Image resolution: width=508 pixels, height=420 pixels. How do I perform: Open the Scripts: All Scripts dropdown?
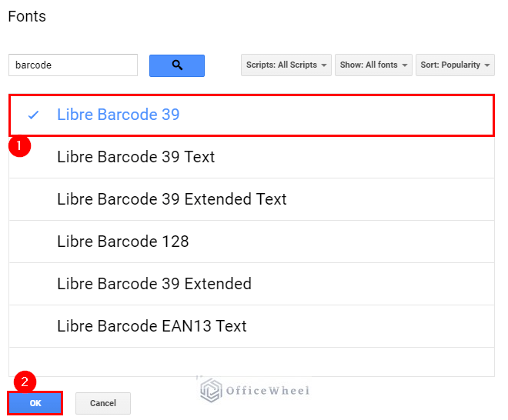286,65
